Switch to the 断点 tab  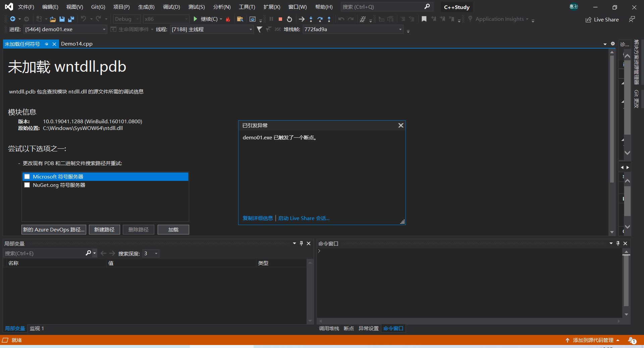(x=349, y=329)
